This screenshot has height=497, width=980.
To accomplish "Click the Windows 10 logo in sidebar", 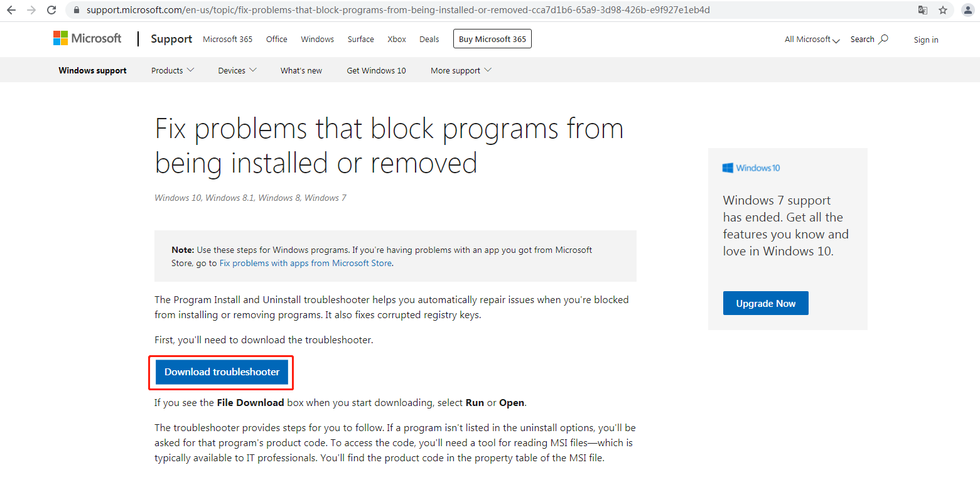I will [751, 168].
